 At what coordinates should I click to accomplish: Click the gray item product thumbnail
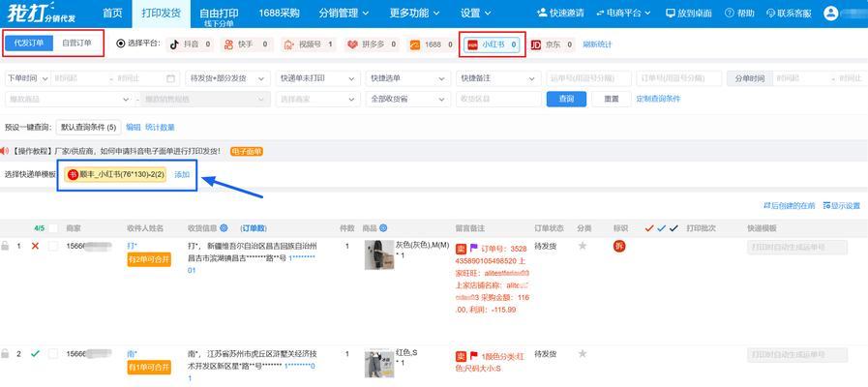click(x=379, y=254)
